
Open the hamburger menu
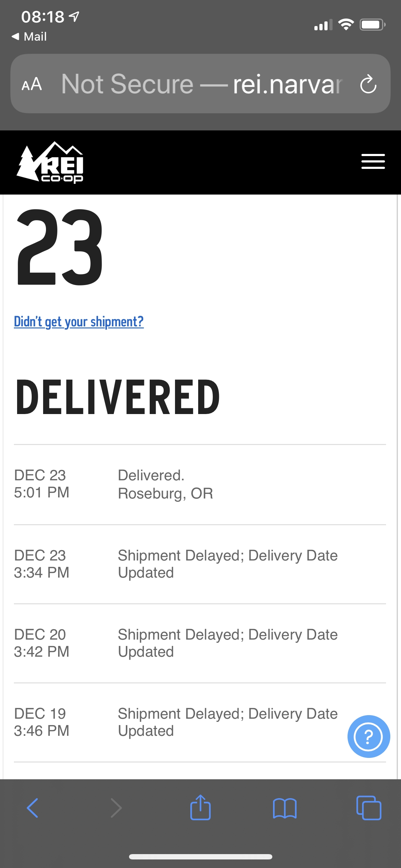373,161
